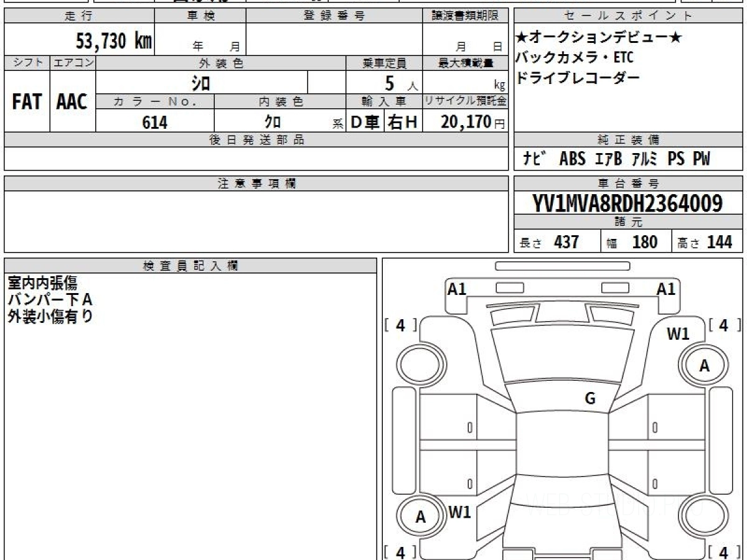Click the 検査員記入欄 header bar
The height and width of the screenshot is (560, 747).
click(190, 265)
